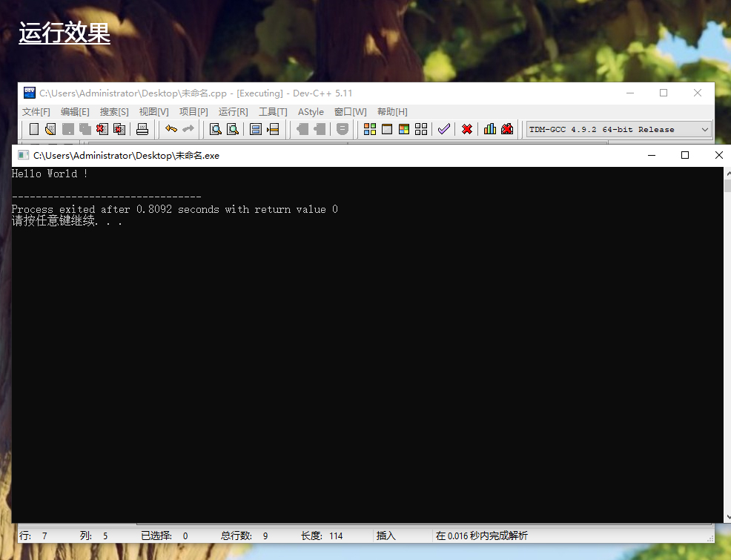Viewport: 731px width, 560px height.
Task: Rebuild all using the four outlined squares icon
Action: point(421,129)
